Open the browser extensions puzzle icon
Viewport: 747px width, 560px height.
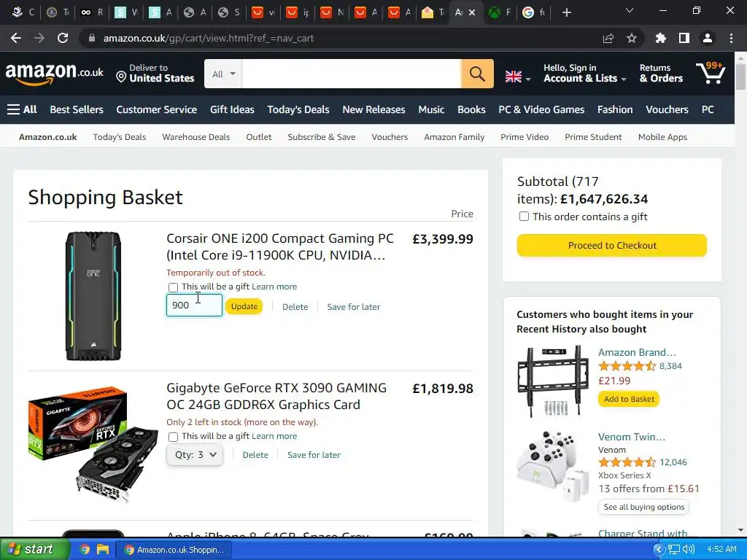point(660,38)
